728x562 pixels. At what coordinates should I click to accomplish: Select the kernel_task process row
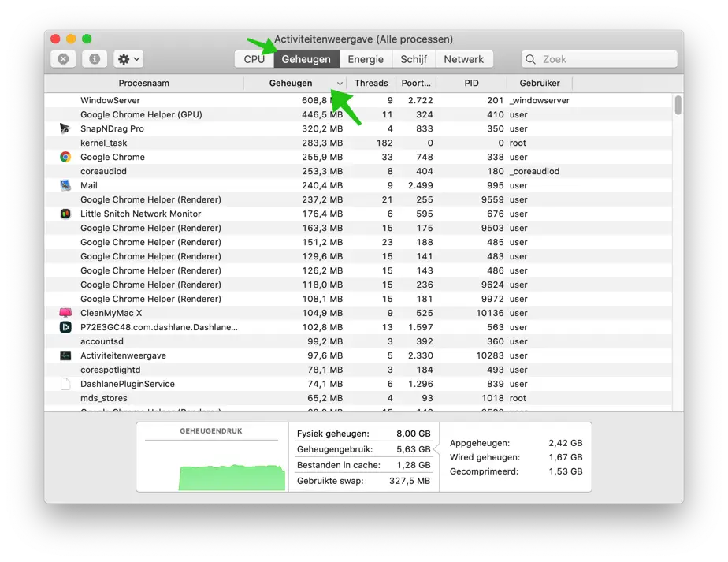(x=358, y=143)
